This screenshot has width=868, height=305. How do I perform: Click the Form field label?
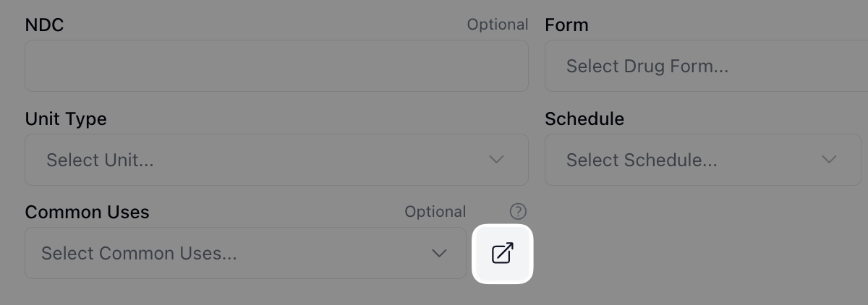[566, 25]
